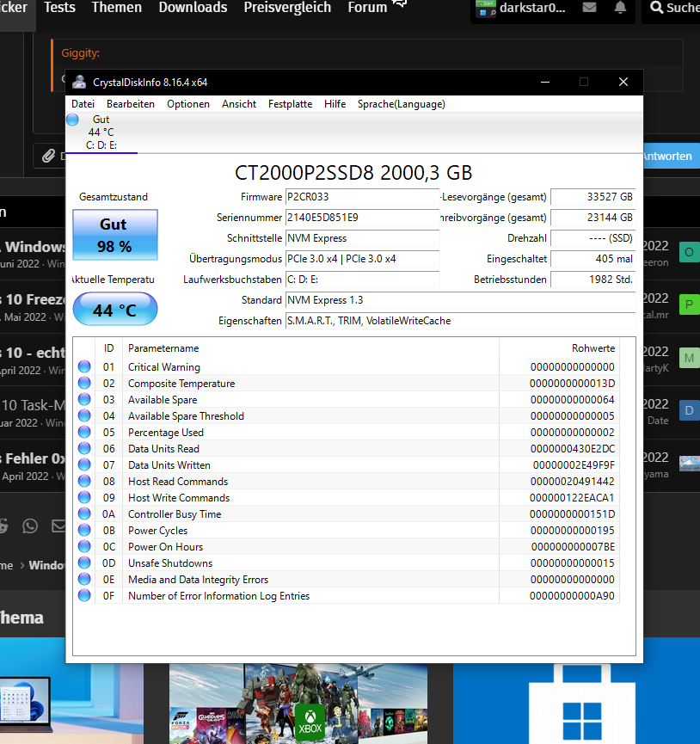Open the Ansicht menu
The height and width of the screenshot is (744, 700).
tap(238, 104)
